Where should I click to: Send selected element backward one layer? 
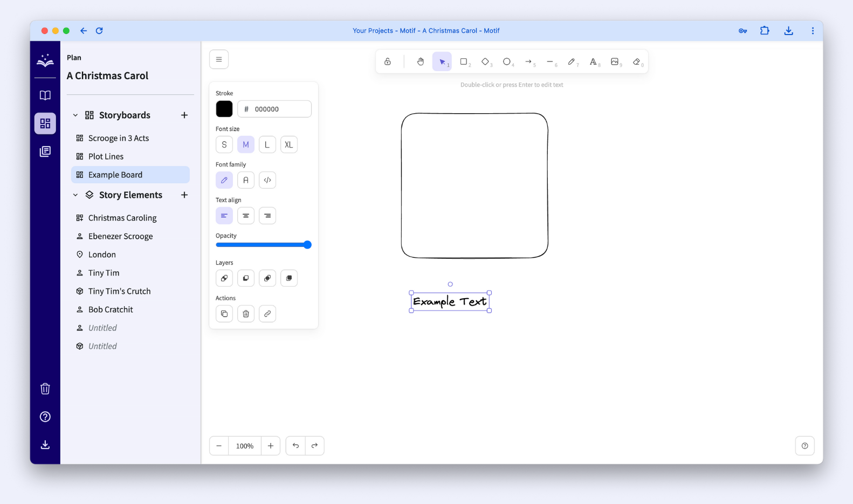point(246,278)
